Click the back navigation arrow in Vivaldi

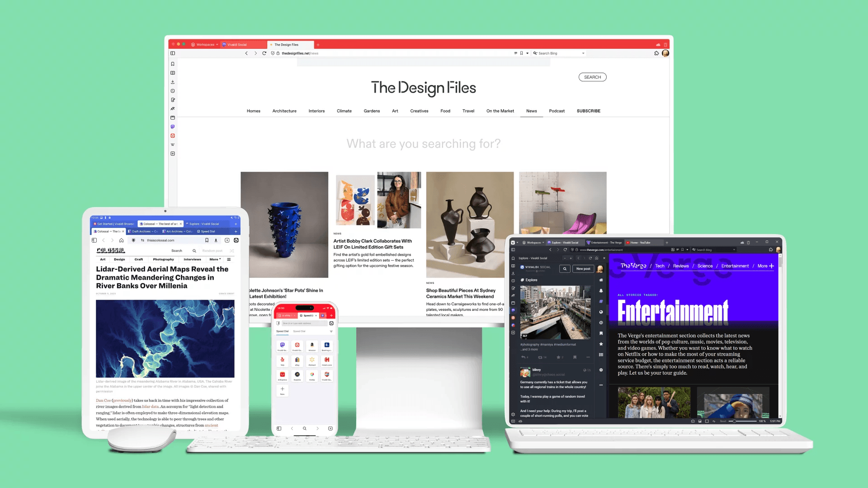[x=246, y=53]
